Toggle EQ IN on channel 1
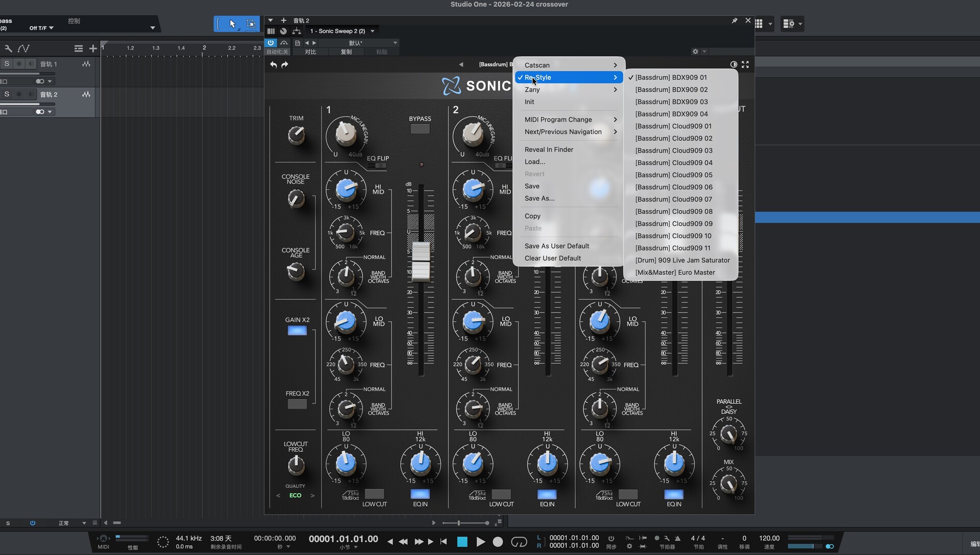Screen dimensions: 980x555 click(420, 494)
